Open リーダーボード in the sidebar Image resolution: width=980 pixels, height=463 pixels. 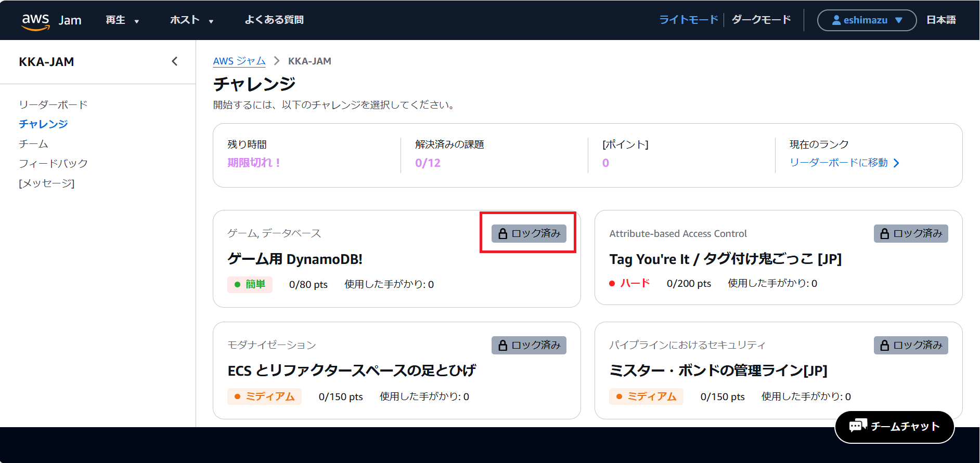pyautogui.click(x=53, y=104)
